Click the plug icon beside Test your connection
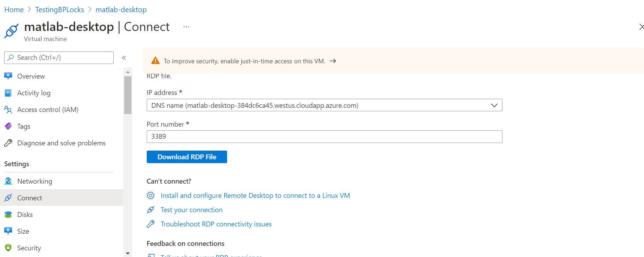This screenshot has height=257, width=644. click(x=151, y=210)
